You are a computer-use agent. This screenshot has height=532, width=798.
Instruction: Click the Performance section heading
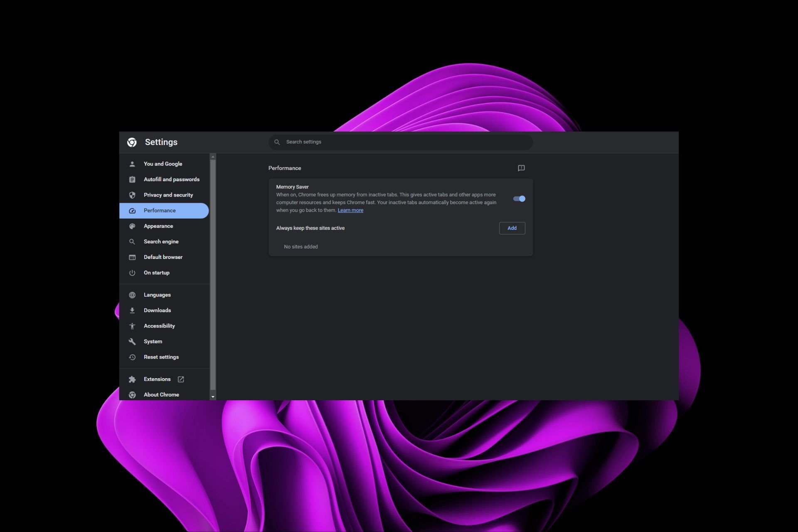[x=285, y=168]
